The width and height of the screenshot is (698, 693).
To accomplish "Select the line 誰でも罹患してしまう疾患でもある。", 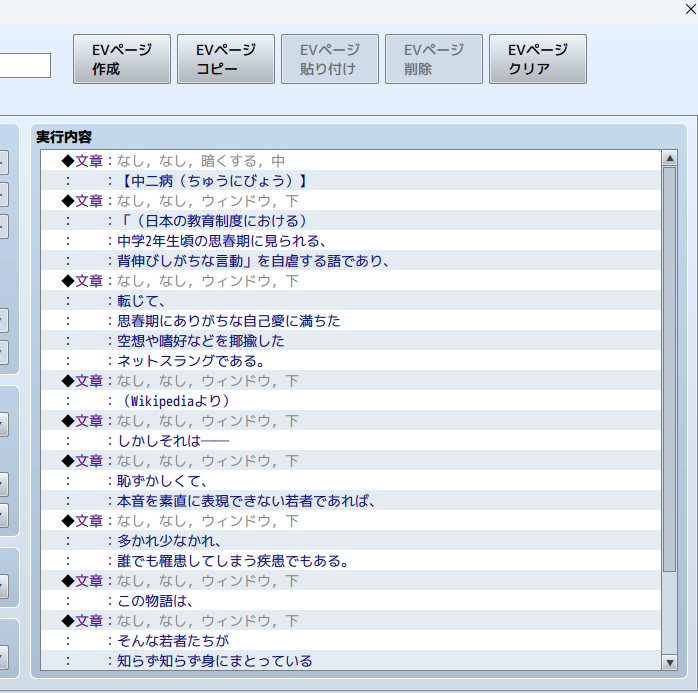I will pos(350,561).
